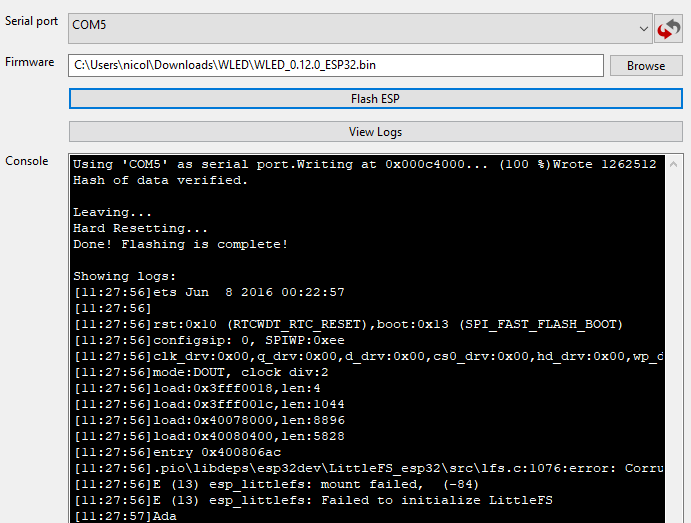Click the 'lfs.c:1076:error' log line
This screenshot has height=523, width=691.
369,468
